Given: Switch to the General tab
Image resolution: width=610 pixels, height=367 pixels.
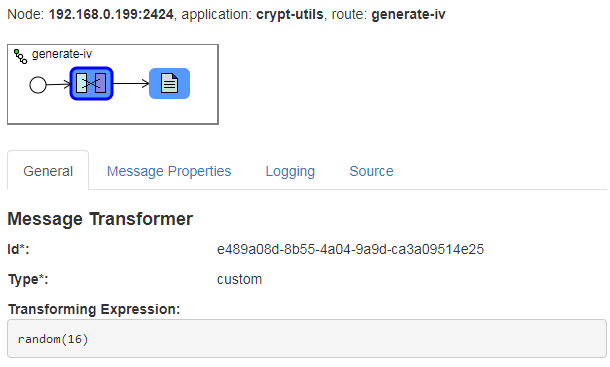Looking at the screenshot, I should tap(48, 171).
